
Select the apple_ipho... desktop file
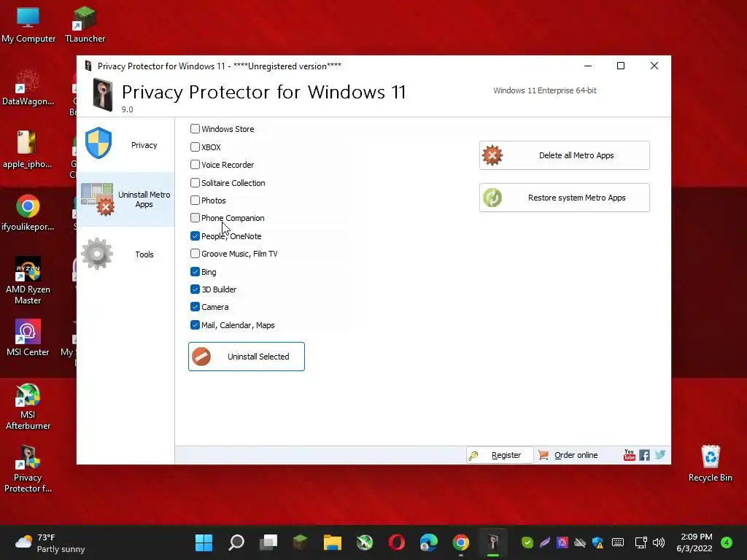[27, 150]
